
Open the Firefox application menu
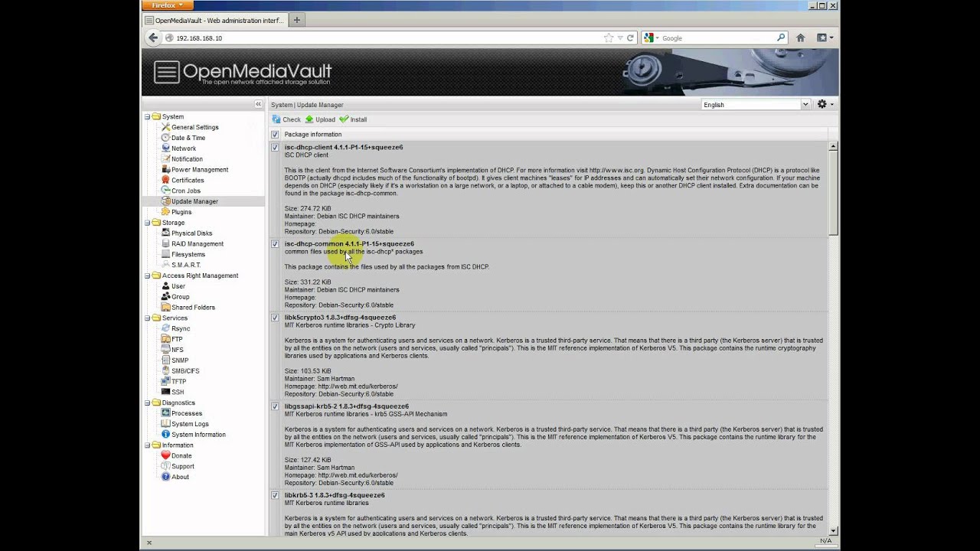(167, 5)
